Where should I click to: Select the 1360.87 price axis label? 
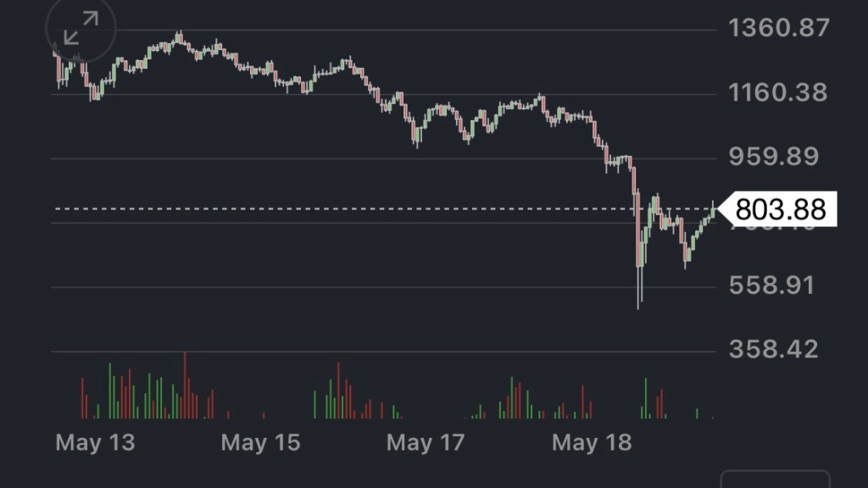click(778, 29)
